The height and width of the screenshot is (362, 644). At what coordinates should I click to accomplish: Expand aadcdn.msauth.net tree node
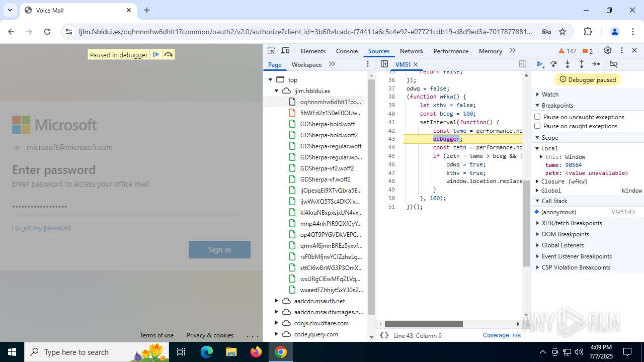[276, 301]
